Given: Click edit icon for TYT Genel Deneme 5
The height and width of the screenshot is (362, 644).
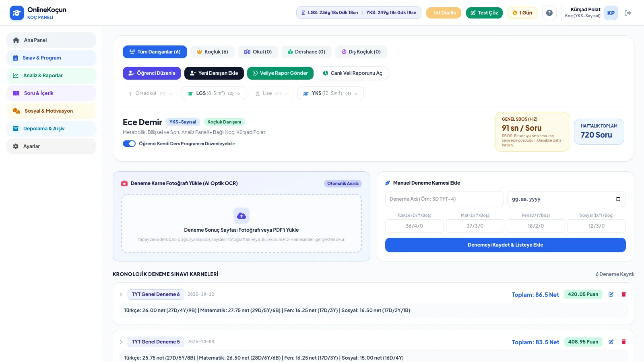Looking at the screenshot, I should click(x=611, y=342).
